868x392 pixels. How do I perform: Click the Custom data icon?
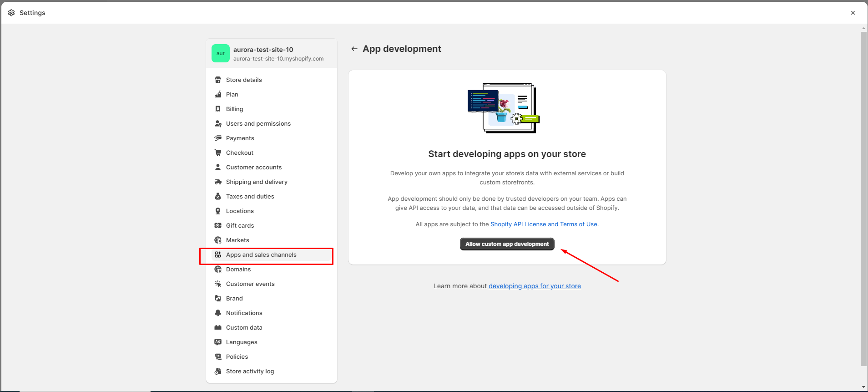pyautogui.click(x=218, y=327)
